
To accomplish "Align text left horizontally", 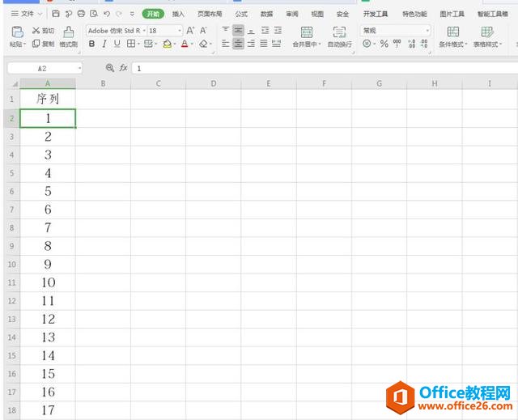I will point(225,44).
